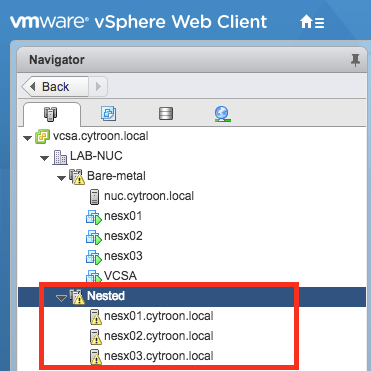The height and width of the screenshot is (371, 371).
Task: Click the host icon beside nuc.cytroon.local
Action: coord(95,197)
